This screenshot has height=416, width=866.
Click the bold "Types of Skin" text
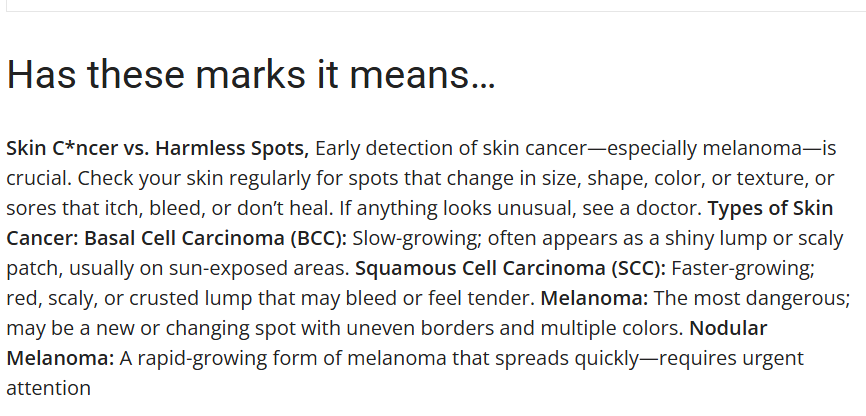772,209
